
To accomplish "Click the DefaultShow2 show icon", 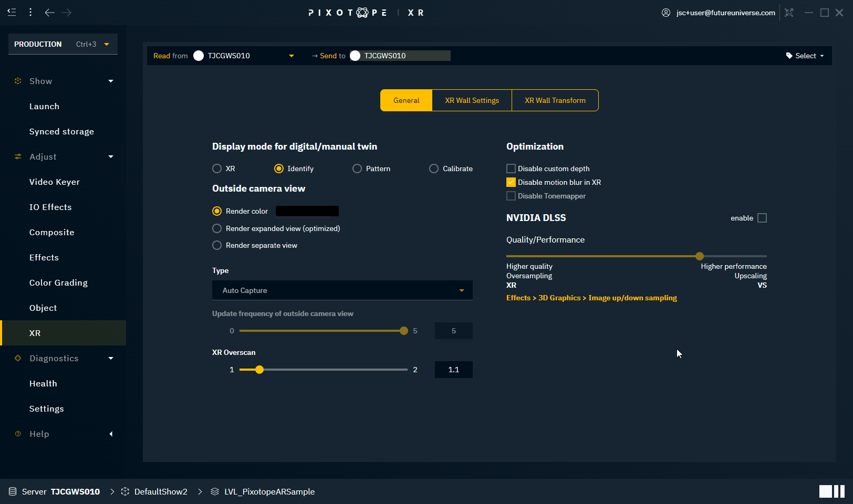I will pyautogui.click(x=125, y=491).
